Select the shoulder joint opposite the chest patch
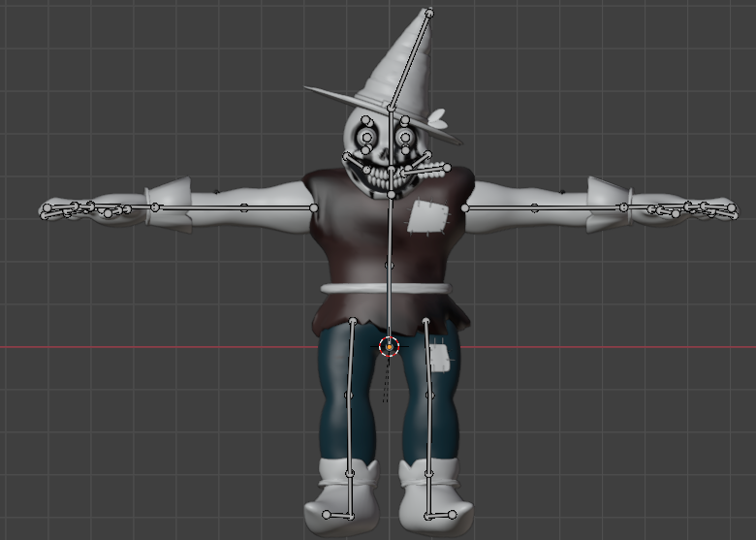This screenshot has height=540, width=756. click(x=314, y=207)
